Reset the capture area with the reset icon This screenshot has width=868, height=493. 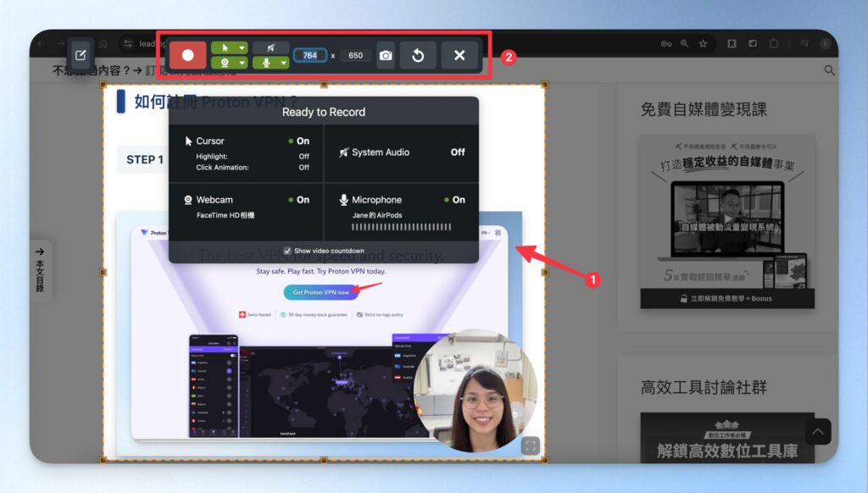[x=418, y=55]
